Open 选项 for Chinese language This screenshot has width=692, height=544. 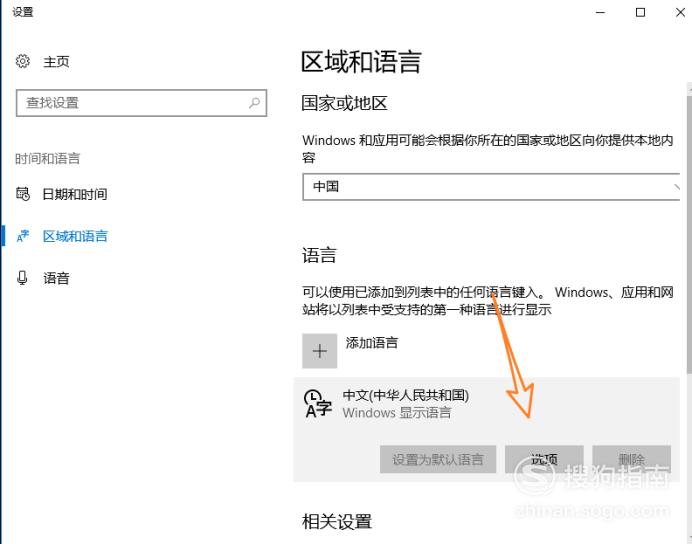pos(544,459)
